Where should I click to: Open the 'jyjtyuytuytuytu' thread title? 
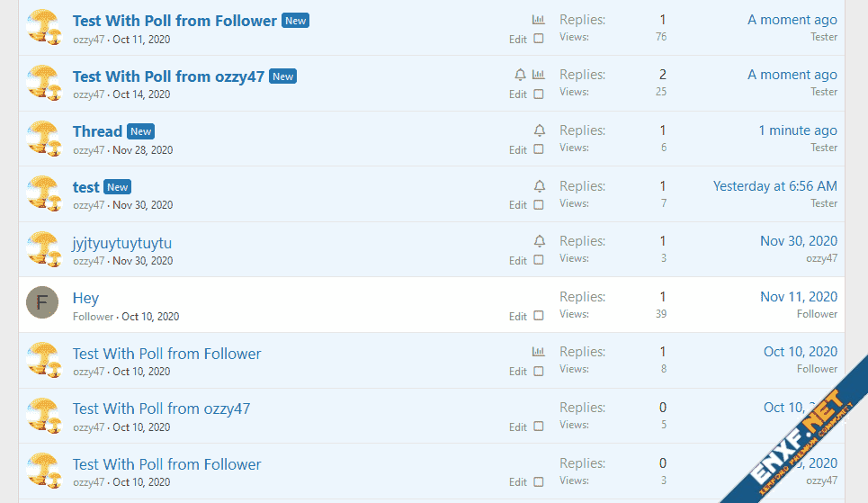point(122,243)
